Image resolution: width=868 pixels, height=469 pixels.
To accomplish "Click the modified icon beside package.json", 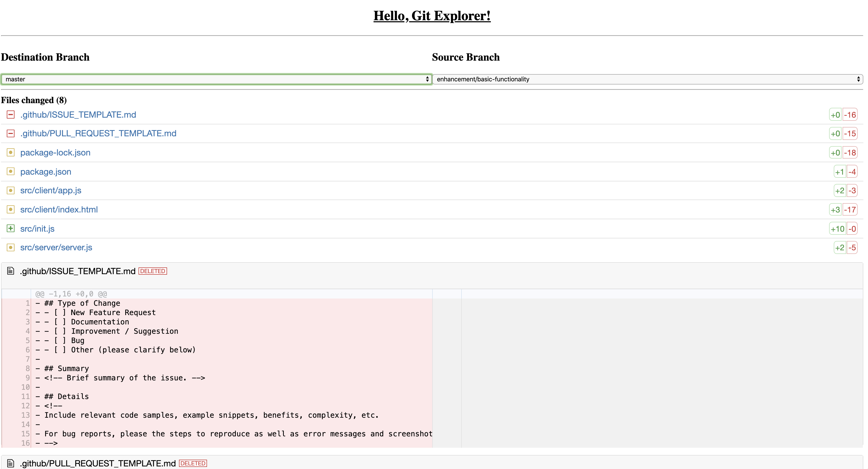I will (10, 172).
